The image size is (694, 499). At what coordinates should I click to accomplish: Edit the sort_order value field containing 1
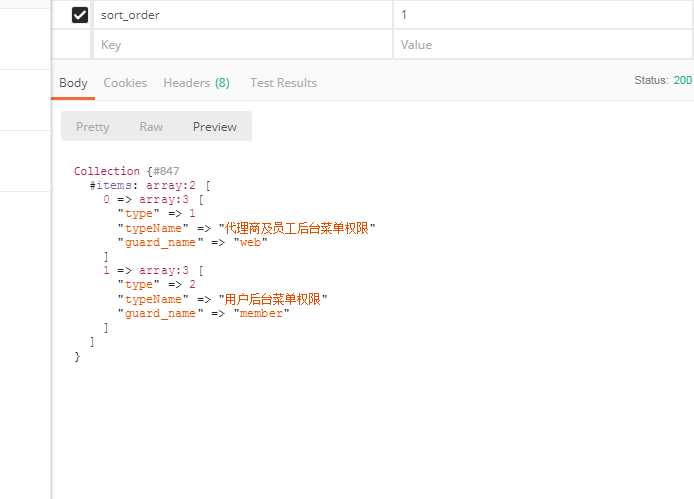point(544,15)
